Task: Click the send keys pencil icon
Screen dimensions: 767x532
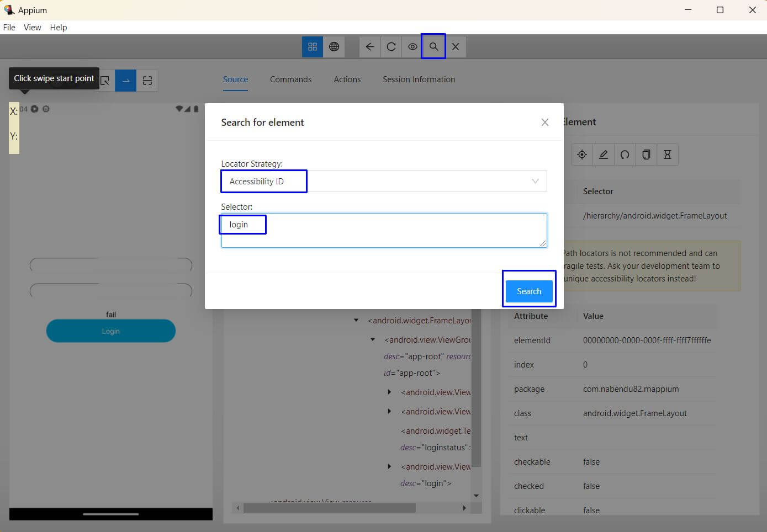Action: pos(604,155)
